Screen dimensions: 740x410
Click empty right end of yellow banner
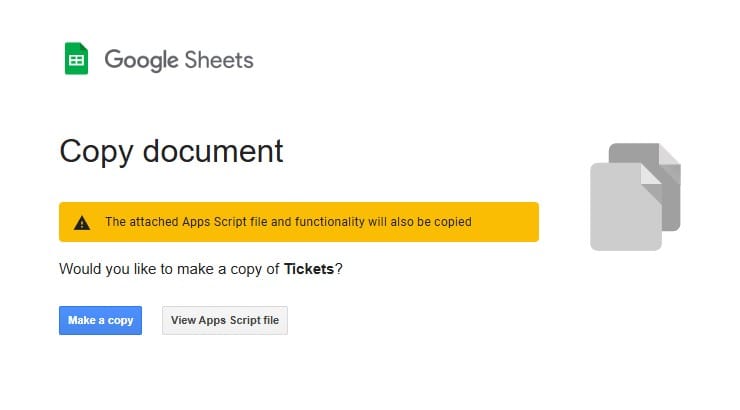pyautogui.click(x=505, y=222)
